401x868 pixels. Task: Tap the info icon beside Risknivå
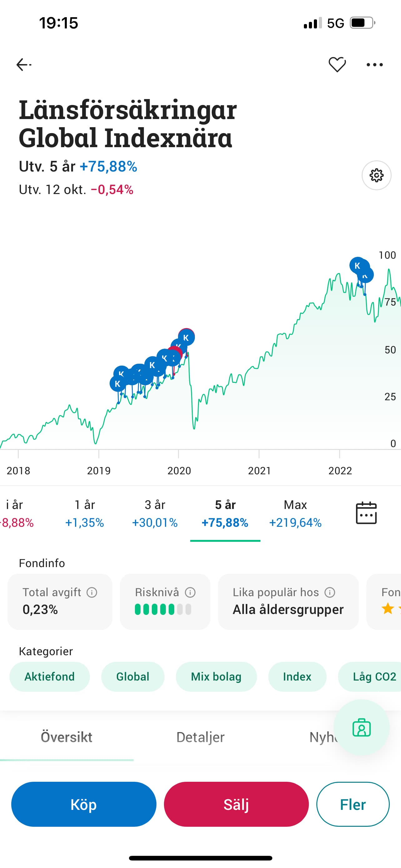[x=190, y=592]
